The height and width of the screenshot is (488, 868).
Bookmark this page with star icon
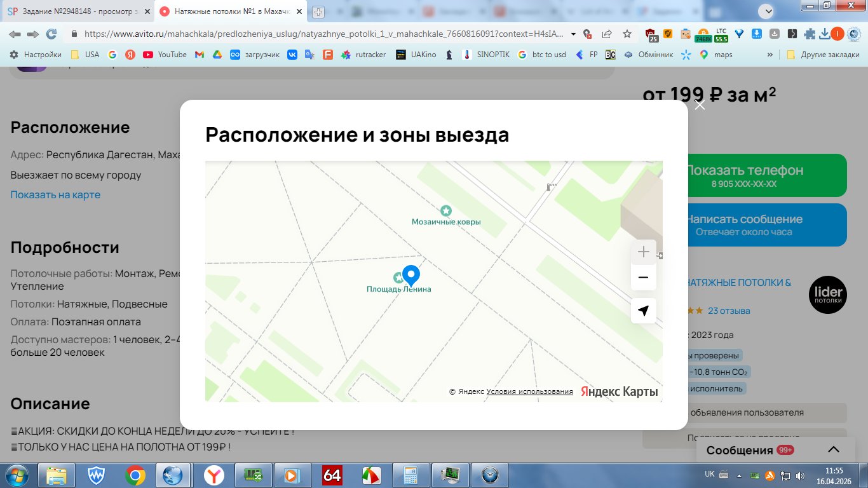pyautogui.click(x=627, y=34)
